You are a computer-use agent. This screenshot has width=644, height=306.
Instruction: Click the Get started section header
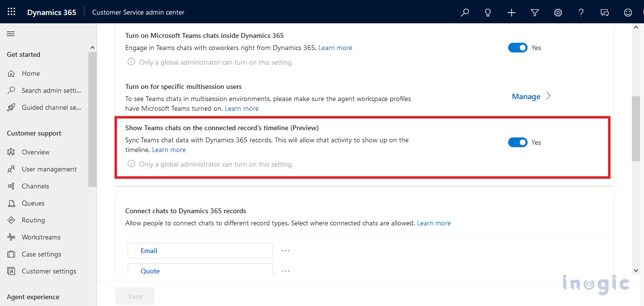(x=23, y=54)
